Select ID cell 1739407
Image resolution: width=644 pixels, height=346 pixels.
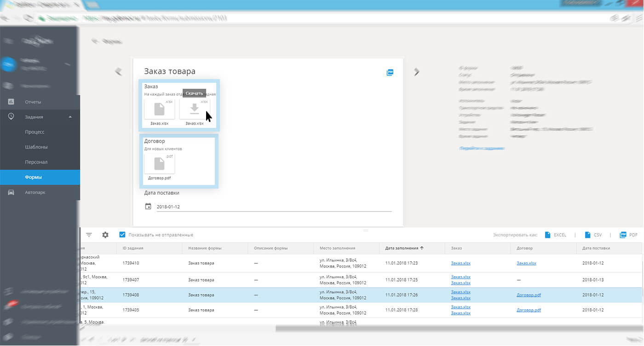(x=131, y=280)
